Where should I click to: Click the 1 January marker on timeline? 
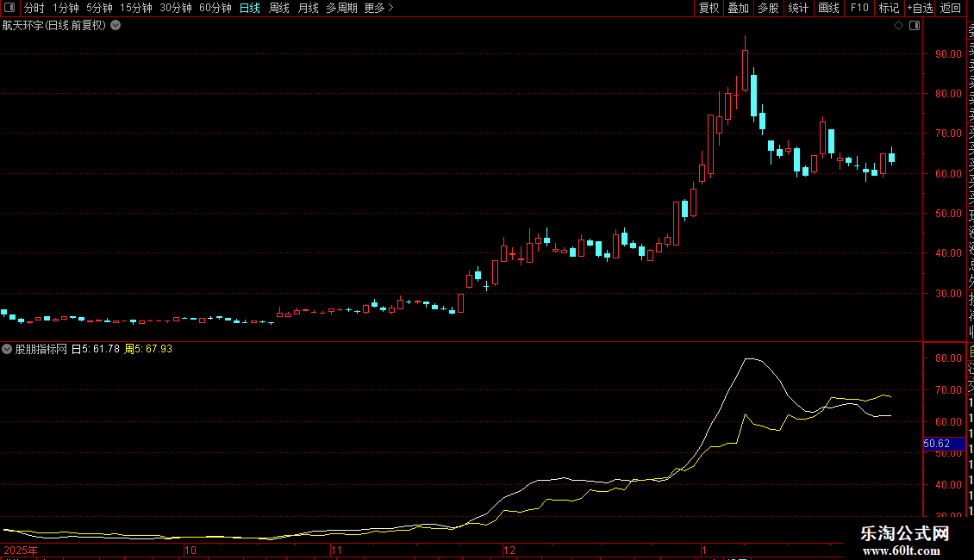coord(704,550)
